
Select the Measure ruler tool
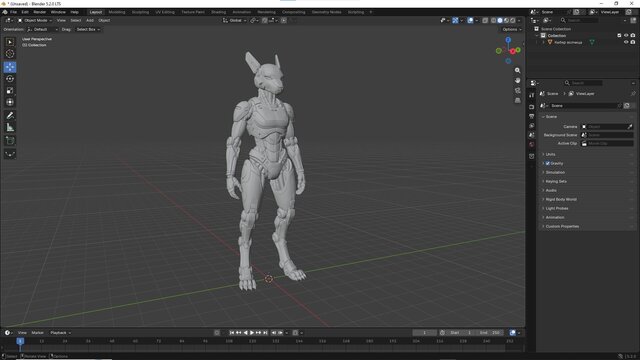coord(10,128)
